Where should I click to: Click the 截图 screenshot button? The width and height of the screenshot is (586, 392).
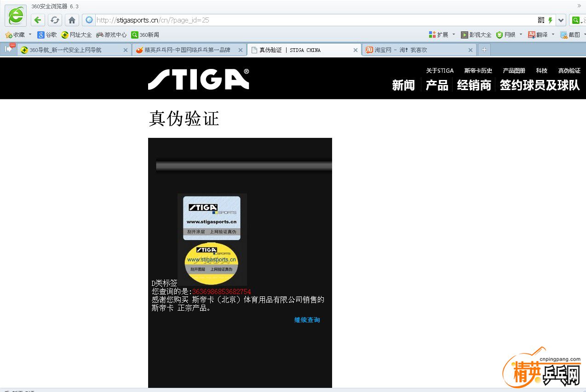click(570, 34)
